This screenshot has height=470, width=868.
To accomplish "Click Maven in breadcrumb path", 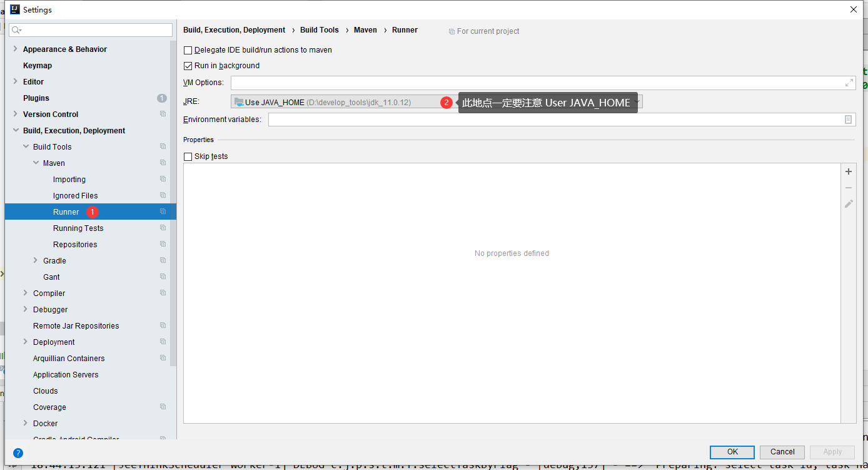I will 365,30.
